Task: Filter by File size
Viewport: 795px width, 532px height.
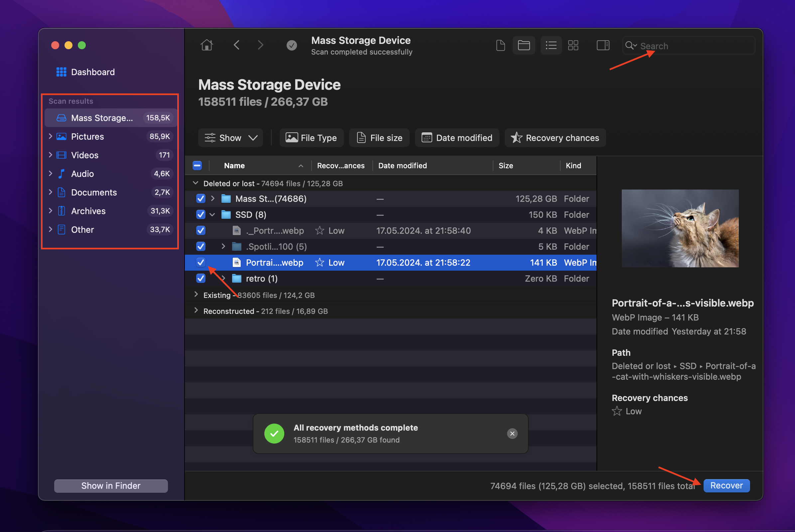Action: click(x=379, y=138)
